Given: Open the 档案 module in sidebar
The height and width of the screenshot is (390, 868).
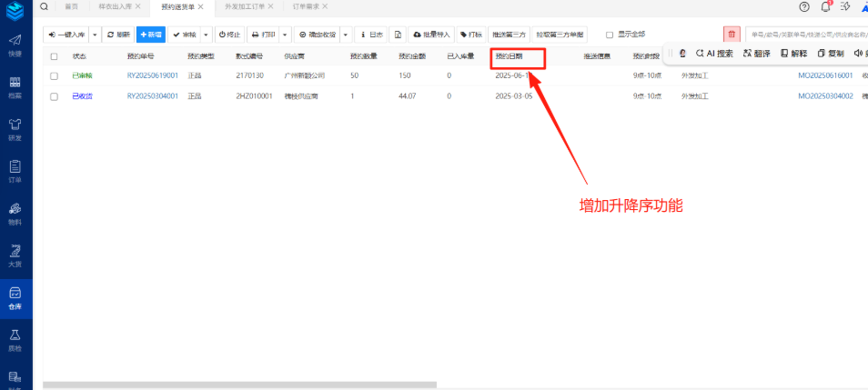Looking at the screenshot, I should pyautogui.click(x=15, y=86).
